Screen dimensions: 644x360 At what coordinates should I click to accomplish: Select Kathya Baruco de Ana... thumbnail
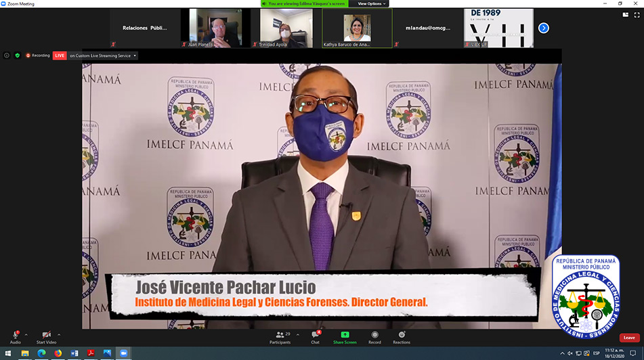point(358,28)
